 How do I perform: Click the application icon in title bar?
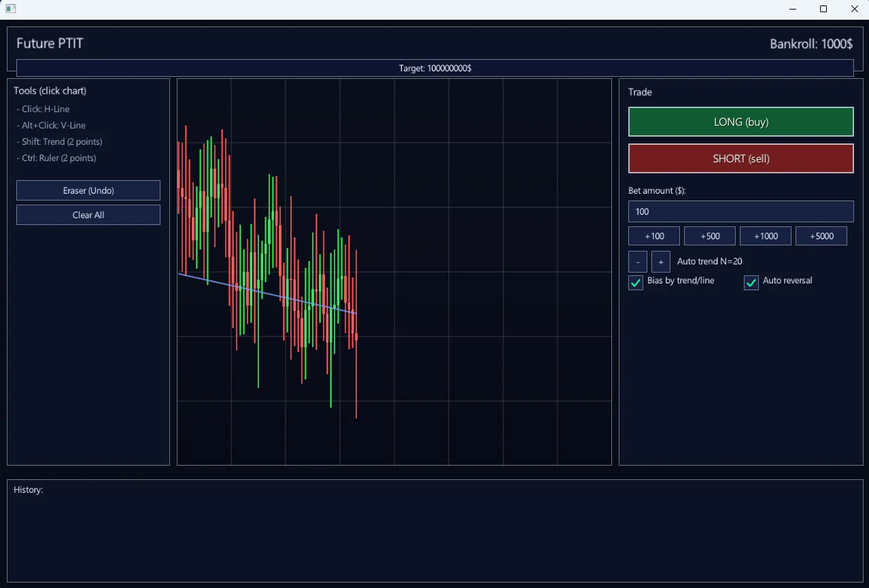tap(11, 9)
